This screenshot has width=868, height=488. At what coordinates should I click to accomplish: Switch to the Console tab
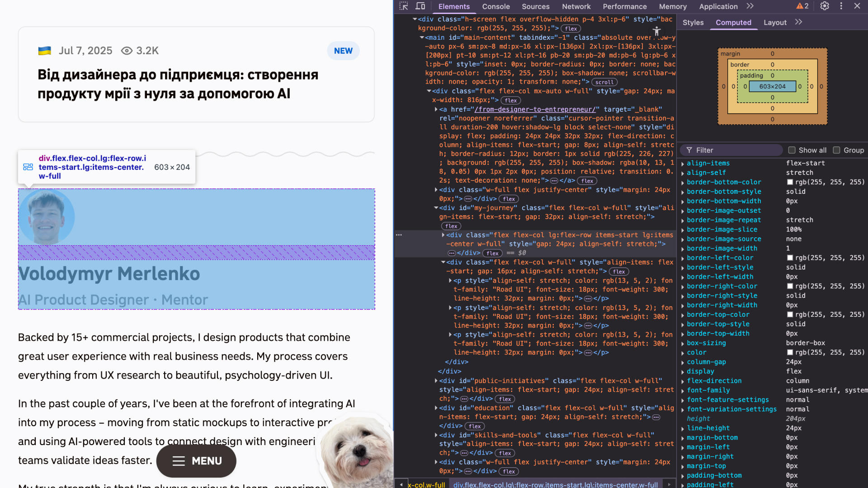pos(495,6)
